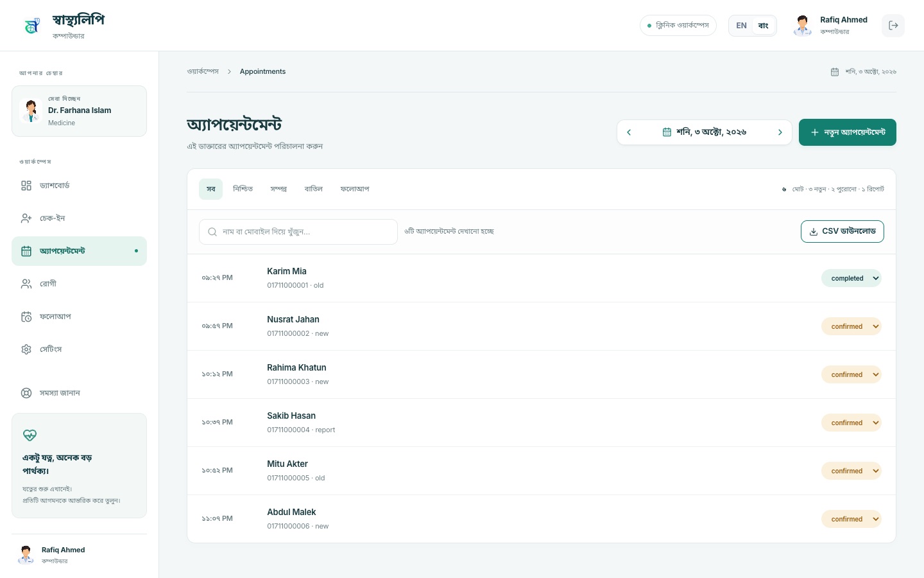Select the Appointments calendar icon in the sidebar
The image size is (924, 578).
point(26,251)
